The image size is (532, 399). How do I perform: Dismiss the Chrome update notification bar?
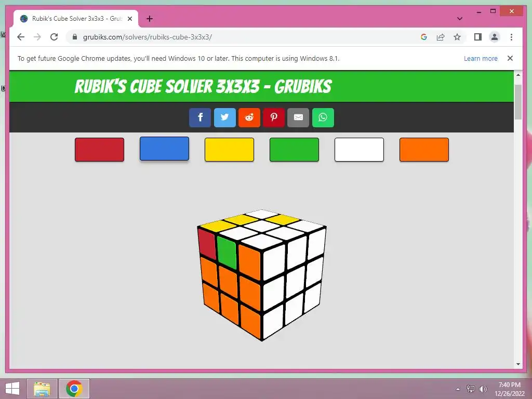pyautogui.click(x=510, y=58)
